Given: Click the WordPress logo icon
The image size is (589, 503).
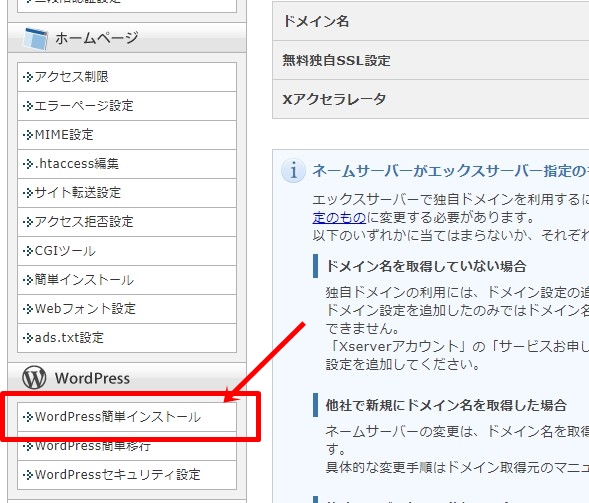Looking at the screenshot, I should (x=34, y=378).
